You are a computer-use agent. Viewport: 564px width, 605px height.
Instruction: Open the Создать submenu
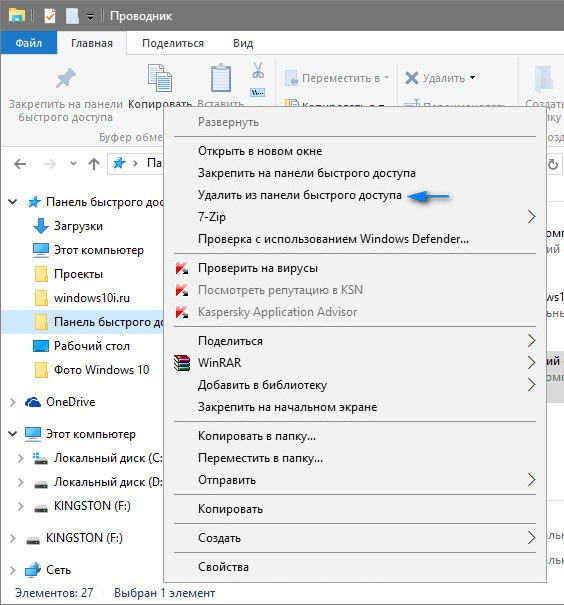point(355,538)
